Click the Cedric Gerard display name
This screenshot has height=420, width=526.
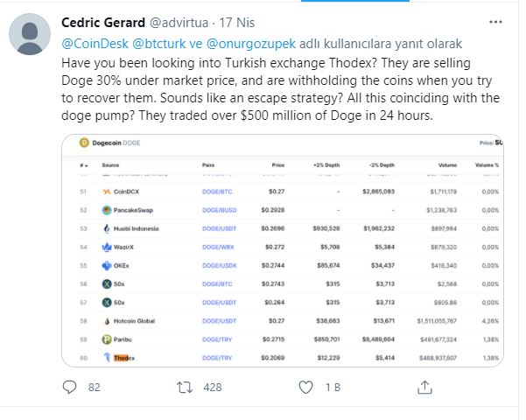coord(103,23)
